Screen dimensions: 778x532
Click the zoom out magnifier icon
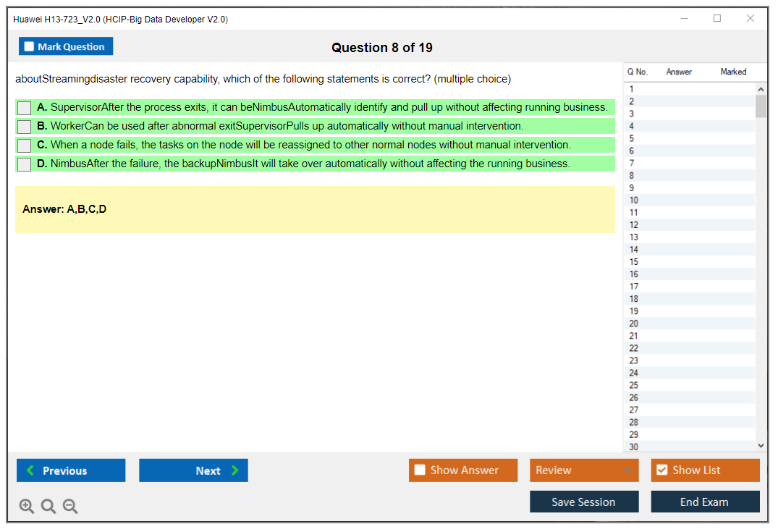click(x=70, y=507)
